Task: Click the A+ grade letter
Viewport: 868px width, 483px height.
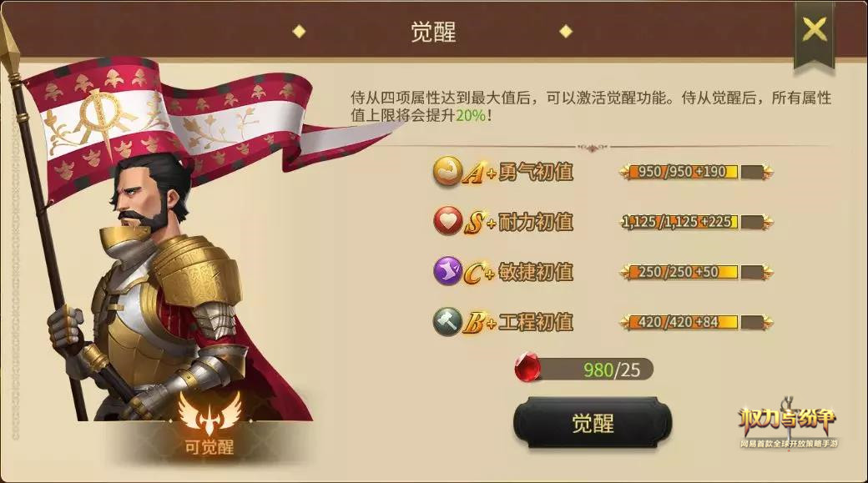Action: [x=479, y=174]
